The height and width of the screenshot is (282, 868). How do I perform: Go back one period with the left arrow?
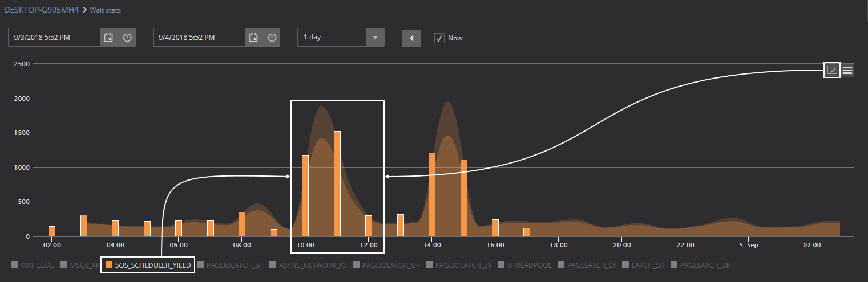tap(411, 38)
